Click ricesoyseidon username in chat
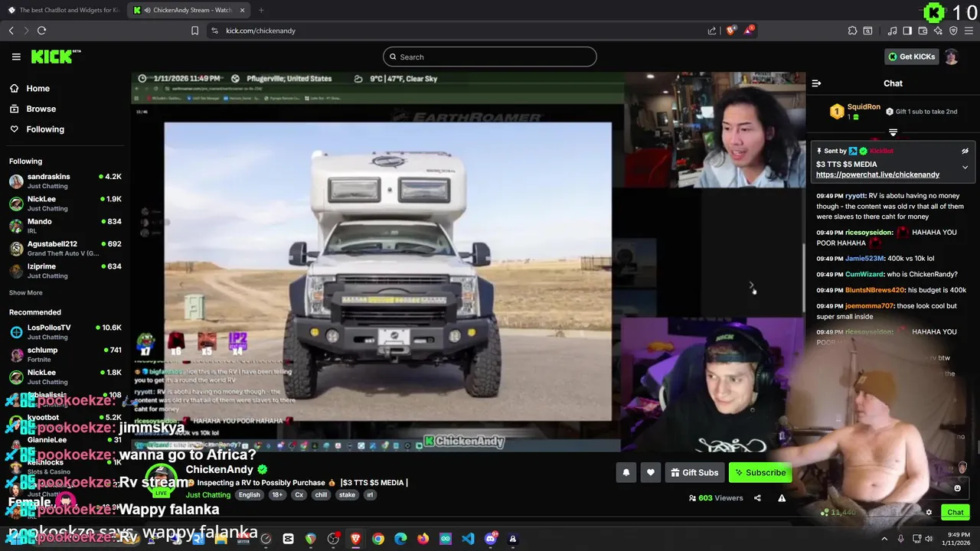The image size is (980, 551). (x=869, y=233)
